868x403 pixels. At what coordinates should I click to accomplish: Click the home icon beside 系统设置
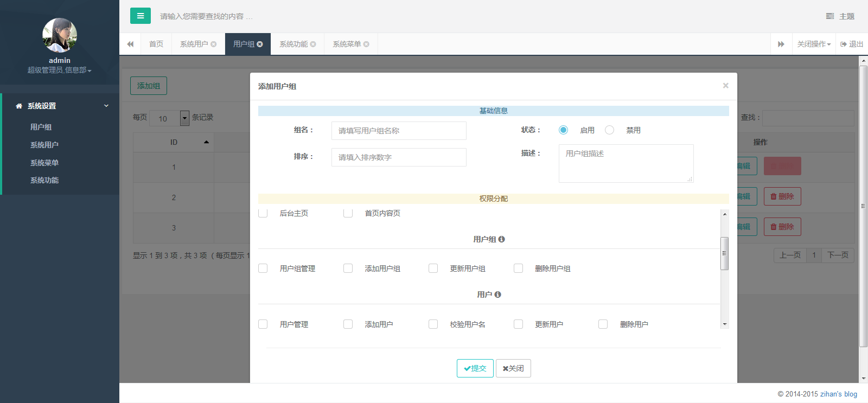19,106
